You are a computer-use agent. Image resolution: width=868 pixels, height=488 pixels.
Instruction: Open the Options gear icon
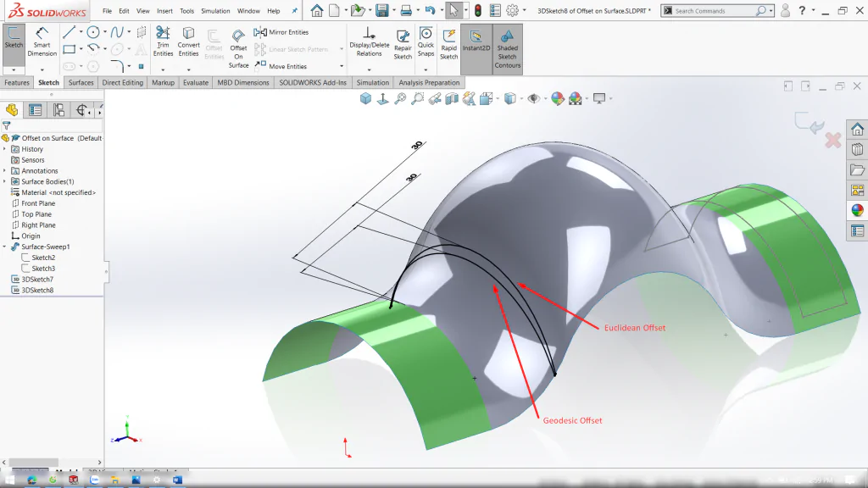(513, 10)
